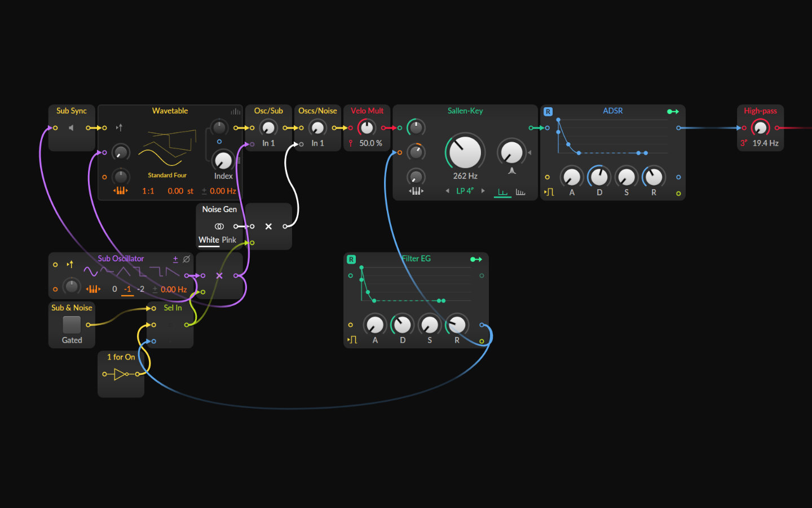Click the Sallen-Key resonance knob

point(511,152)
